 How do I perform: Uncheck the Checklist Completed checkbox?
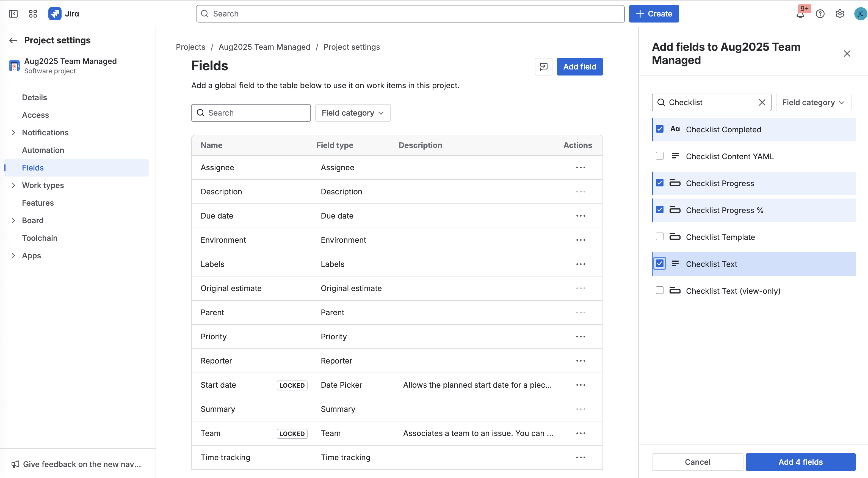pos(659,129)
